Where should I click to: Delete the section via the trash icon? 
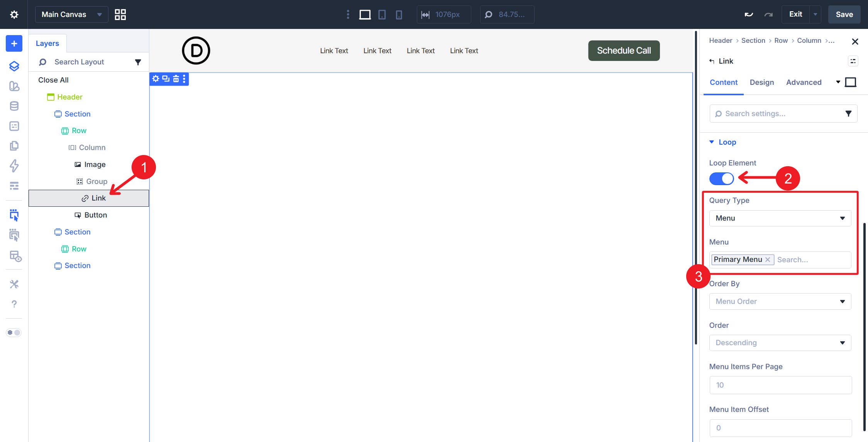175,79
